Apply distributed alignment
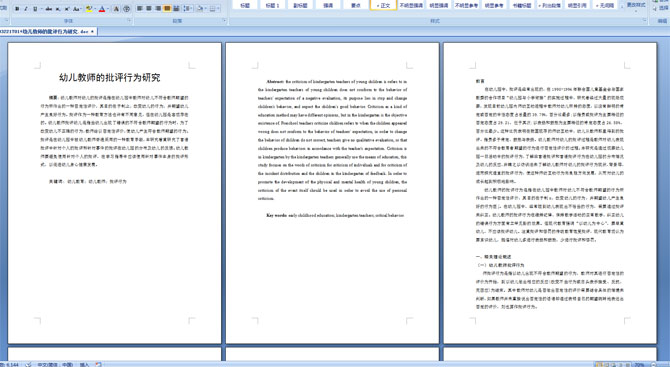This screenshot has height=367, width=670. [x=176, y=9]
